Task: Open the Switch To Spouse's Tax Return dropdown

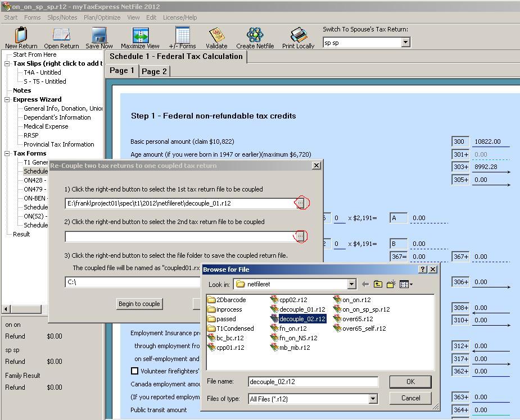Action: click(405, 43)
